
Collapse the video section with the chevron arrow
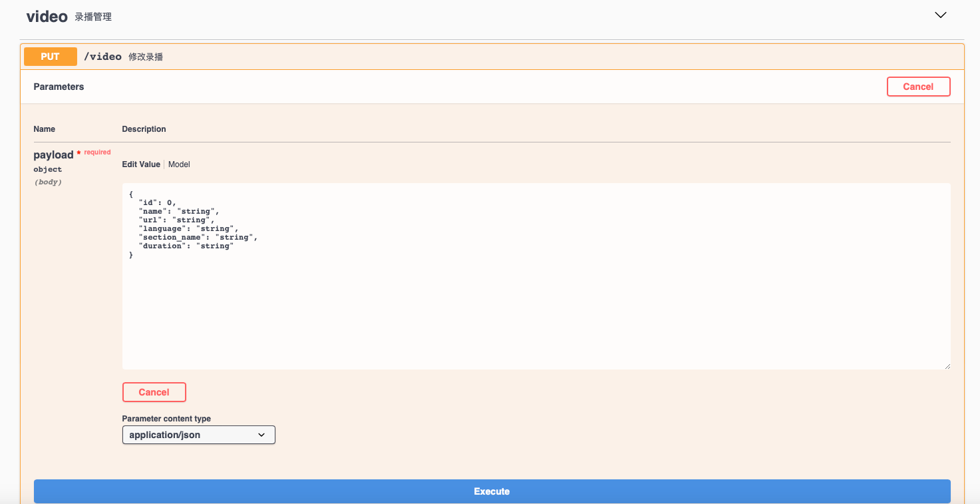click(x=940, y=15)
